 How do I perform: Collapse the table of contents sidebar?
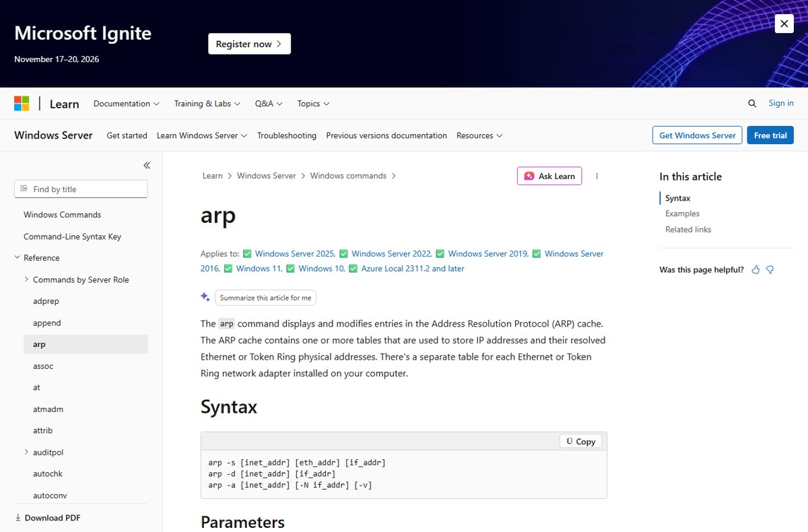[147, 165]
